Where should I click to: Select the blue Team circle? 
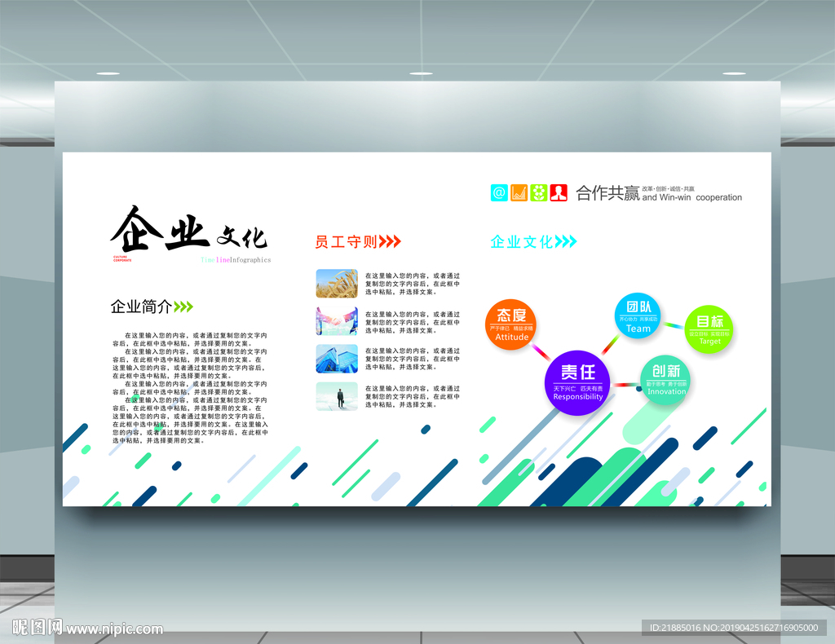click(x=638, y=315)
